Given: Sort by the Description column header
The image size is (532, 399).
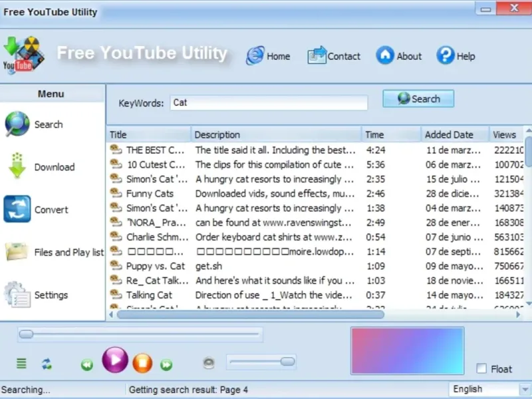Looking at the screenshot, I should click(x=276, y=135).
